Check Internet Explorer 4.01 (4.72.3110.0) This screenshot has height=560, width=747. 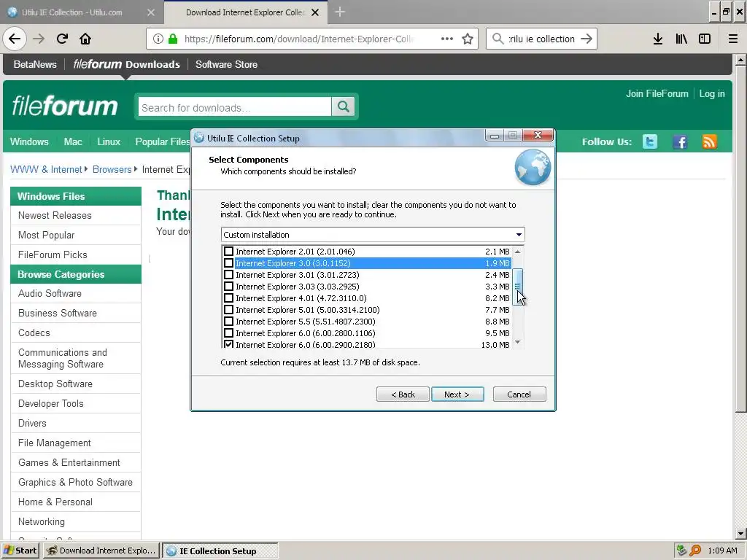(228, 298)
